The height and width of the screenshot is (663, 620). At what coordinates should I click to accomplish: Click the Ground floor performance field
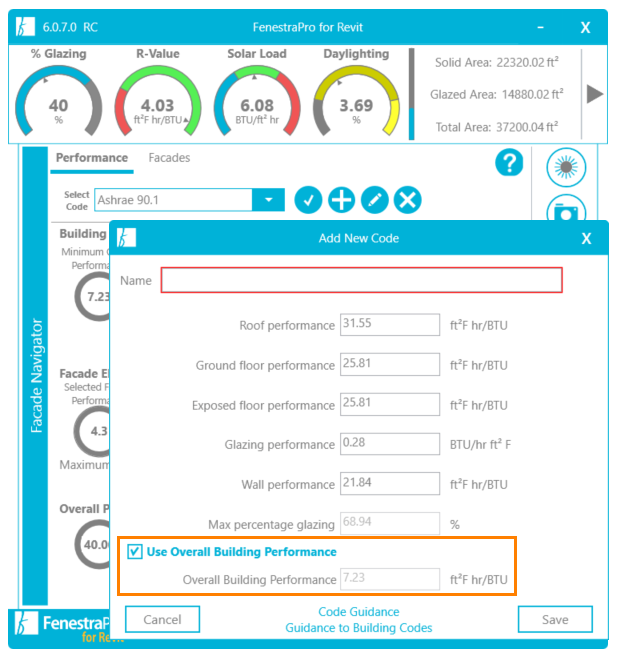[x=390, y=364]
